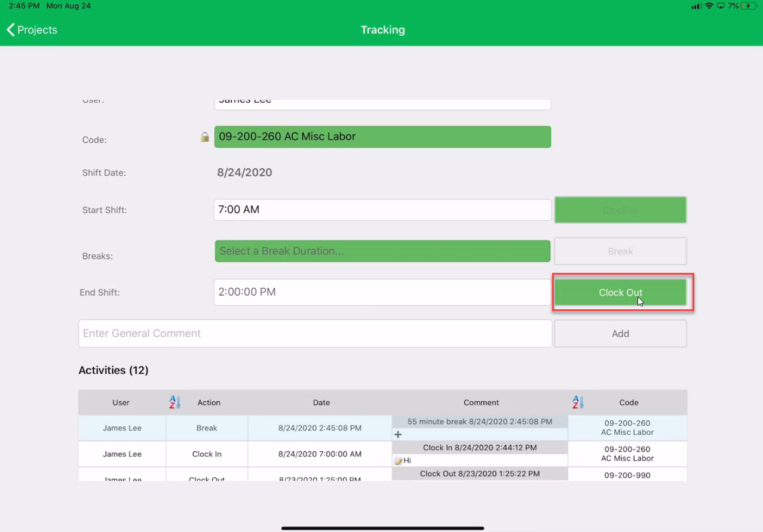Sort activities by Date column header
Viewport: 763px width, 532px height.
(x=321, y=403)
